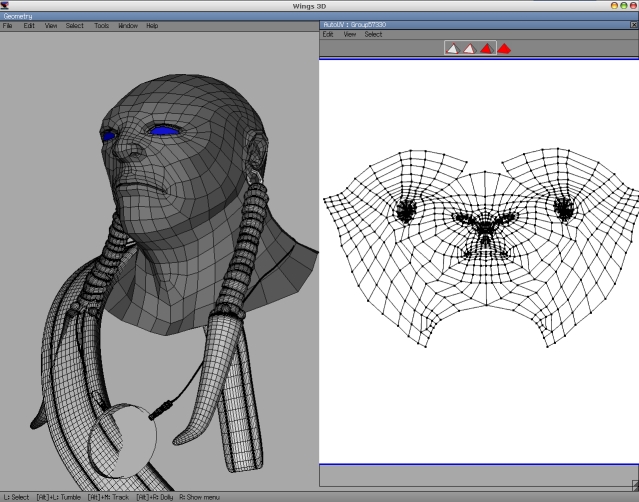This screenshot has width=639, height=502.
Task: Click the AutoUV window resize grip corner
Action: point(635,484)
